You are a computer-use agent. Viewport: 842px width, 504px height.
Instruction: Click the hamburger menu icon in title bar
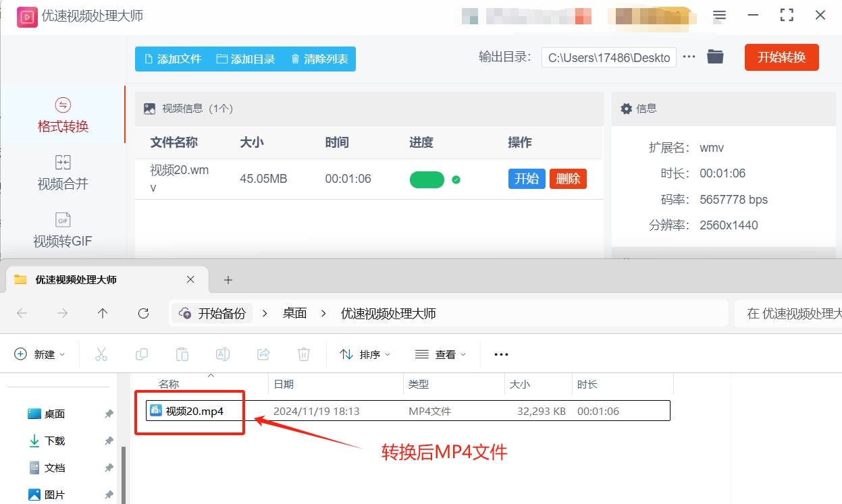720,16
